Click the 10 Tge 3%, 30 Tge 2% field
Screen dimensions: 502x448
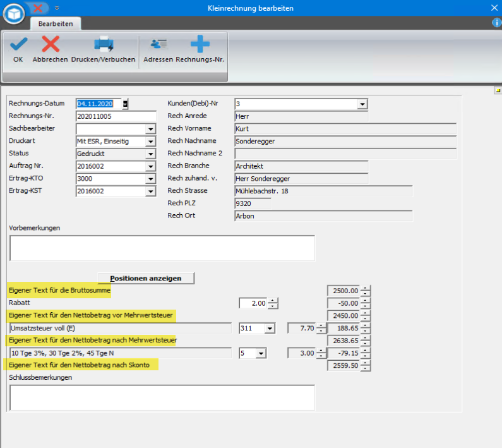pos(121,353)
